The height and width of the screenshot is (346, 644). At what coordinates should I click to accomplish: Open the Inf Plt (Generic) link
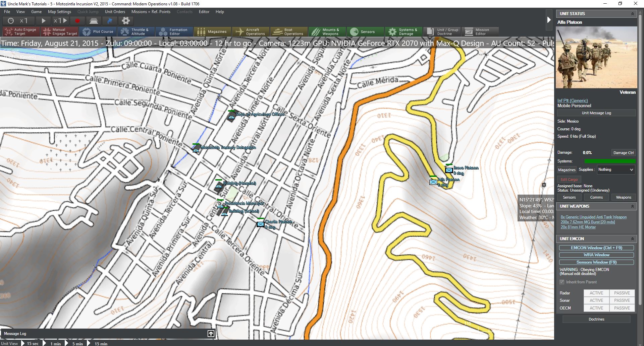[572, 100]
